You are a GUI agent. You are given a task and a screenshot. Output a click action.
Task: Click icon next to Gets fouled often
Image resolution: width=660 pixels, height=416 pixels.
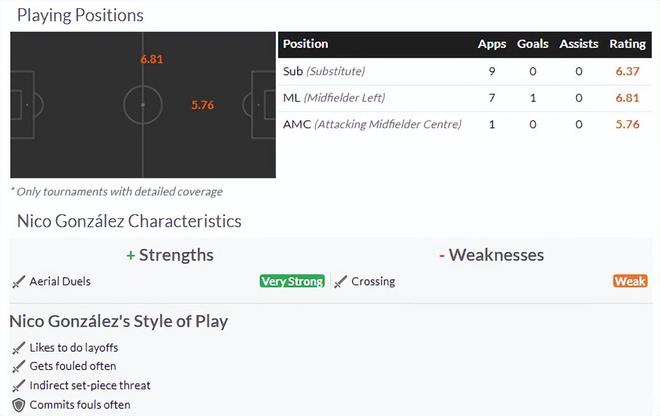18,367
